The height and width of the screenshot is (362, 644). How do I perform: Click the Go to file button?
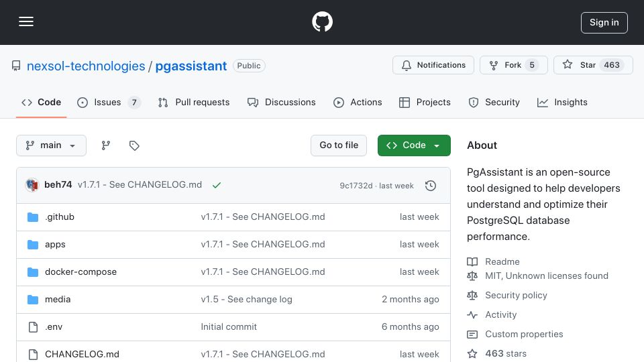(x=339, y=145)
